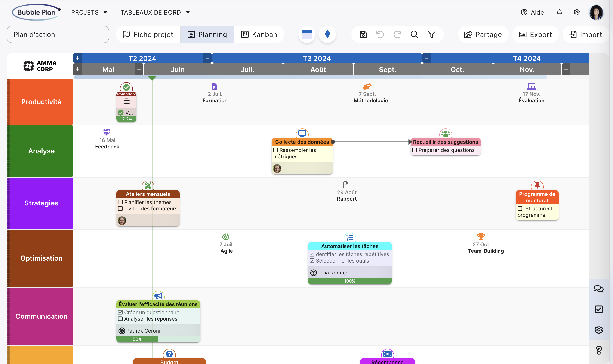Uncheck the Créer un questionnaire box
Screen dimensions: 613x364
(x=120, y=312)
